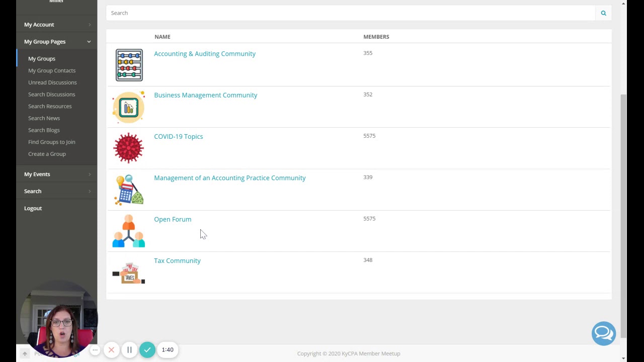Open recorder options ellipsis button

click(95, 350)
